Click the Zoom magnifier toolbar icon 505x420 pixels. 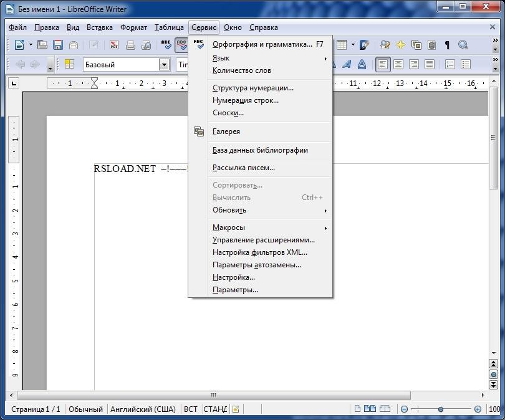point(463,45)
